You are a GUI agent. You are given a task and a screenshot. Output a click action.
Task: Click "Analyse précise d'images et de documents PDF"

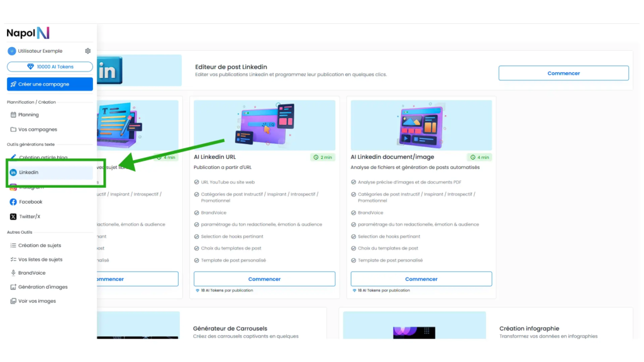[409, 182]
